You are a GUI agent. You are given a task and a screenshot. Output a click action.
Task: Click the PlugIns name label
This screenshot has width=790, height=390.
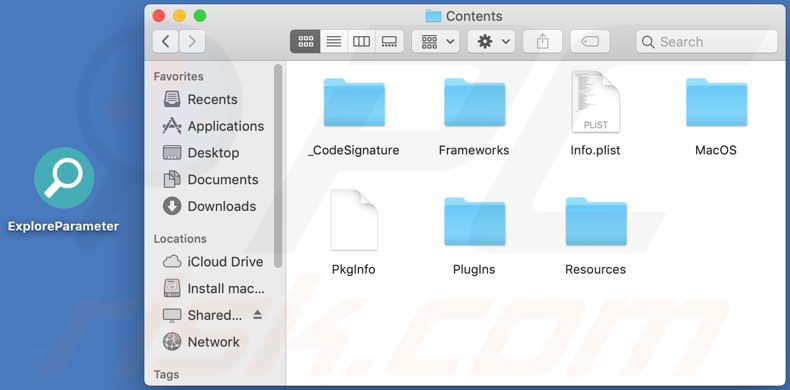[474, 270]
